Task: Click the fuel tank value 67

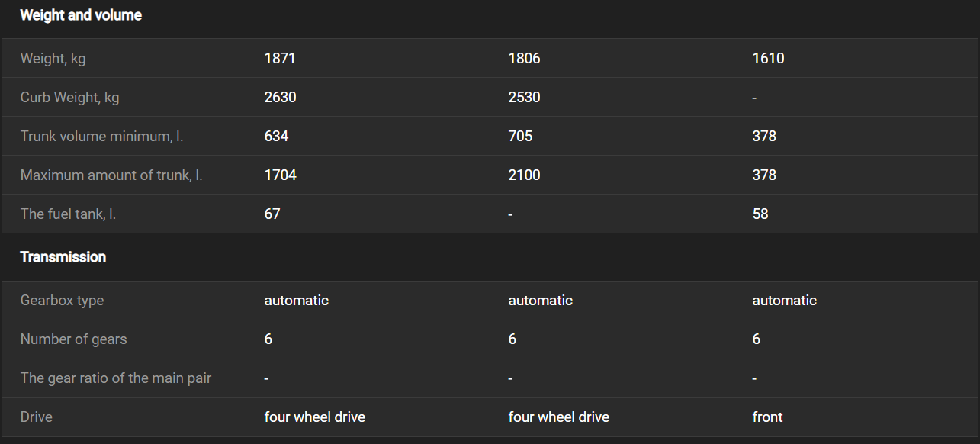Action: point(272,214)
